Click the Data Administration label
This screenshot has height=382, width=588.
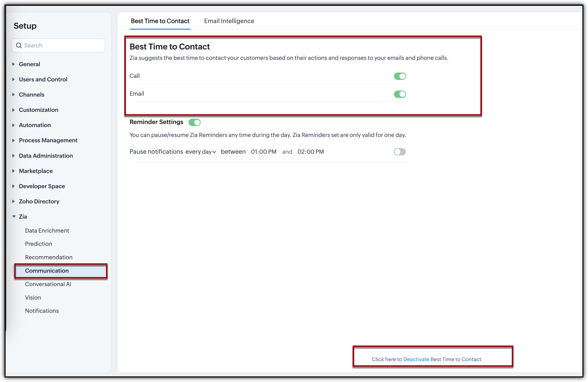pyautogui.click(x=46, y=156)
